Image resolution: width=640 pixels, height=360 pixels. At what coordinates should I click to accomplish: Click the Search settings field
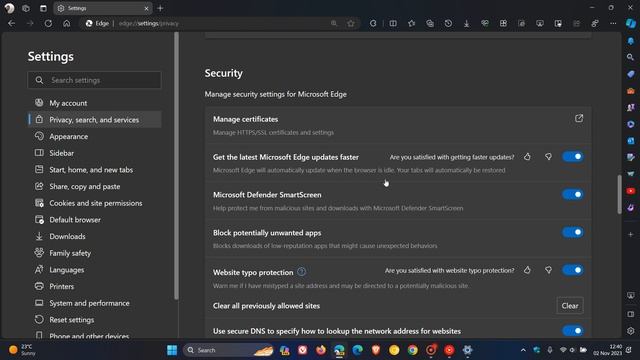(94, 80)
